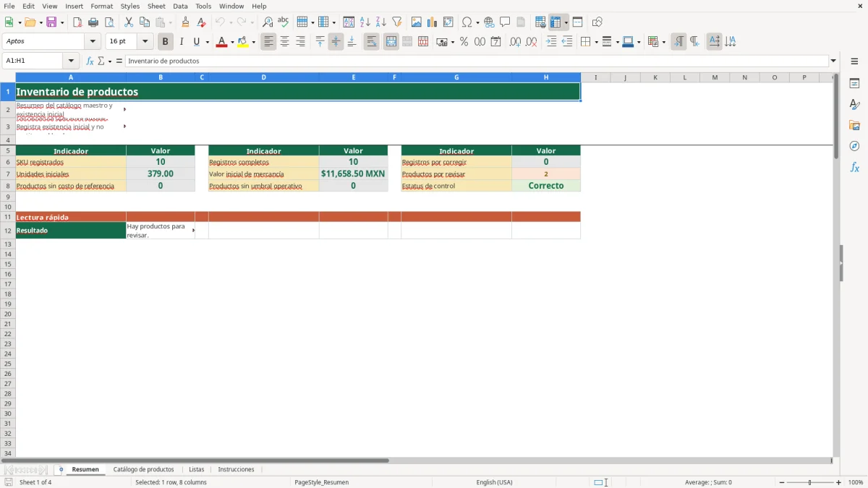Export directly as PDF
868x488 pixels.
click(x=77, y=22)
